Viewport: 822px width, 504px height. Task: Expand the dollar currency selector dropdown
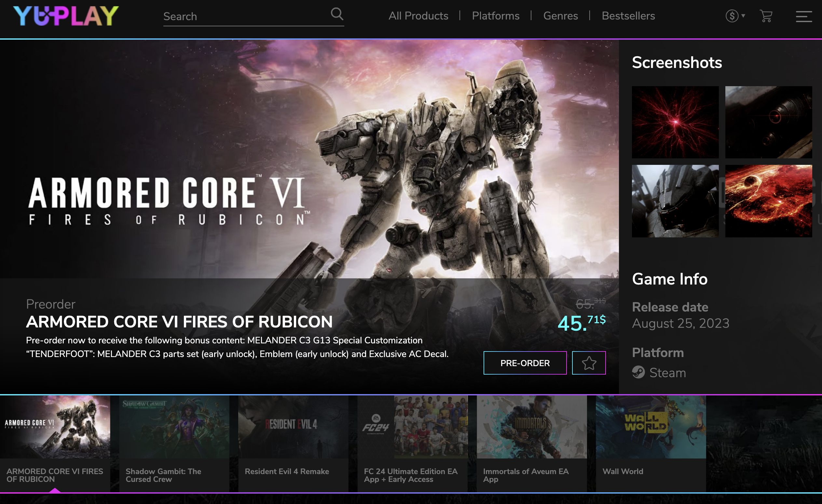(735, 16)
